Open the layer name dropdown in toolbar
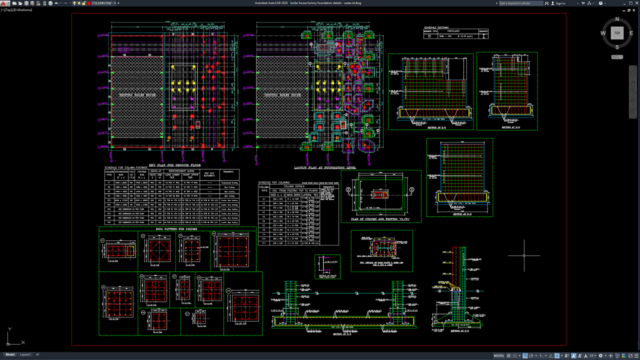Screen dimensions: 640x360 [x=104, y=3]
